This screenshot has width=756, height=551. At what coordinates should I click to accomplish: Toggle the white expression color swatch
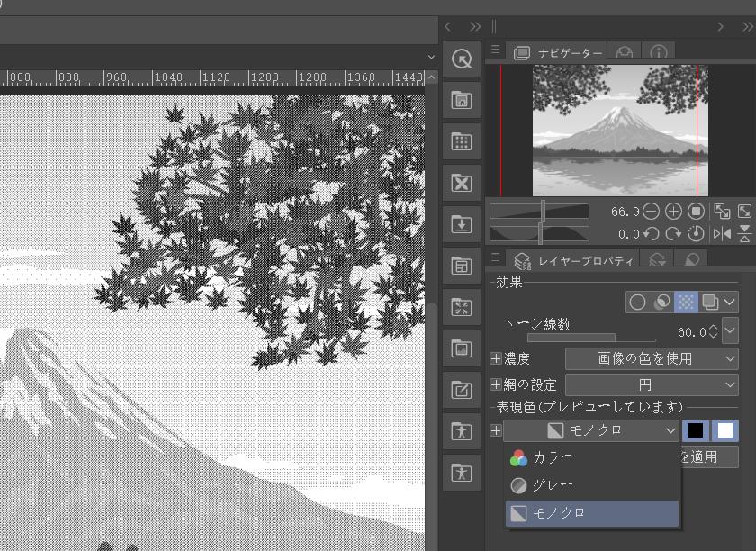pyautogui.click(x=725, y=430)
